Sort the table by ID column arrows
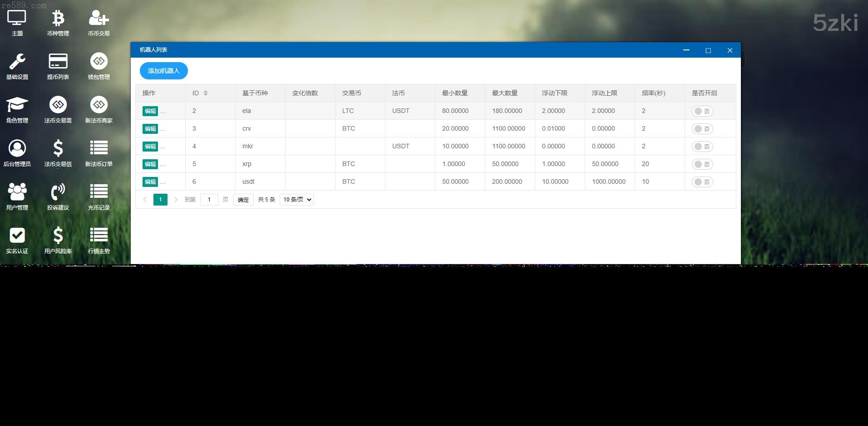The width and height of the screenshot is (868, 426). [x=206, y=93]
